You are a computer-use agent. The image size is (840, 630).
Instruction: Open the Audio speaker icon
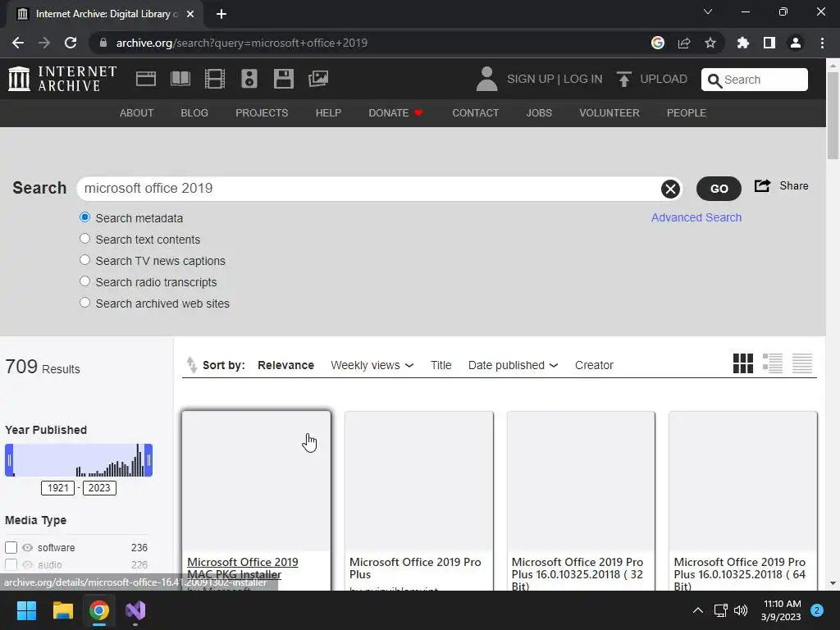point(249,79)
